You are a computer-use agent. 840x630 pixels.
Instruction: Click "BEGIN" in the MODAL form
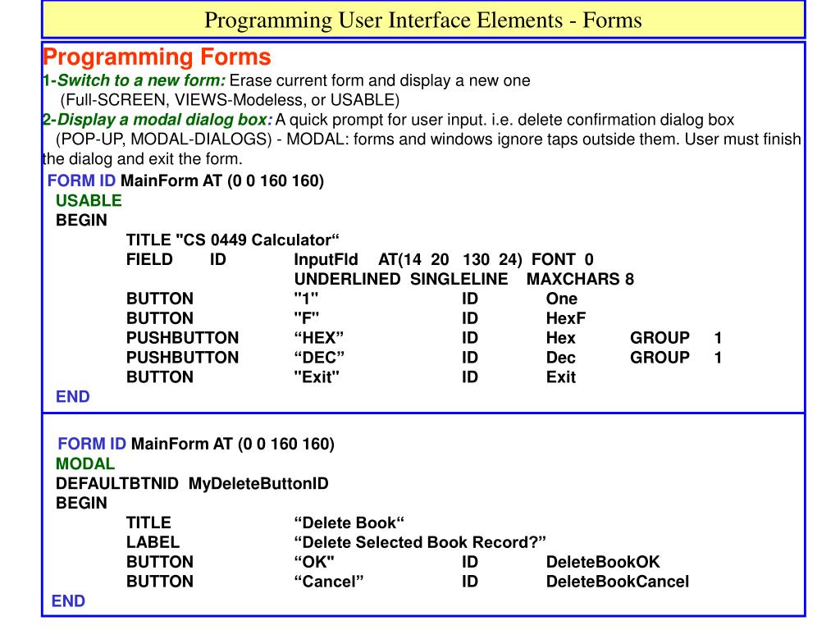pos(81,503)
